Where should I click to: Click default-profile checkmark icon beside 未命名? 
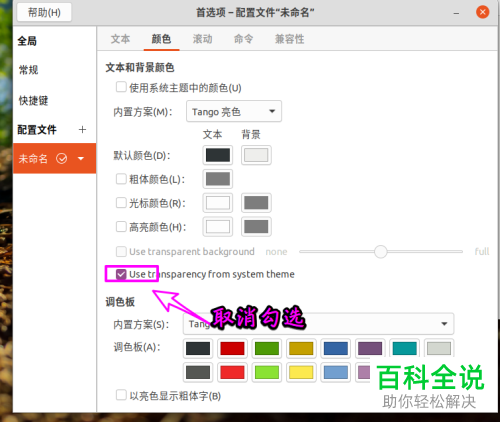[62, 159]
